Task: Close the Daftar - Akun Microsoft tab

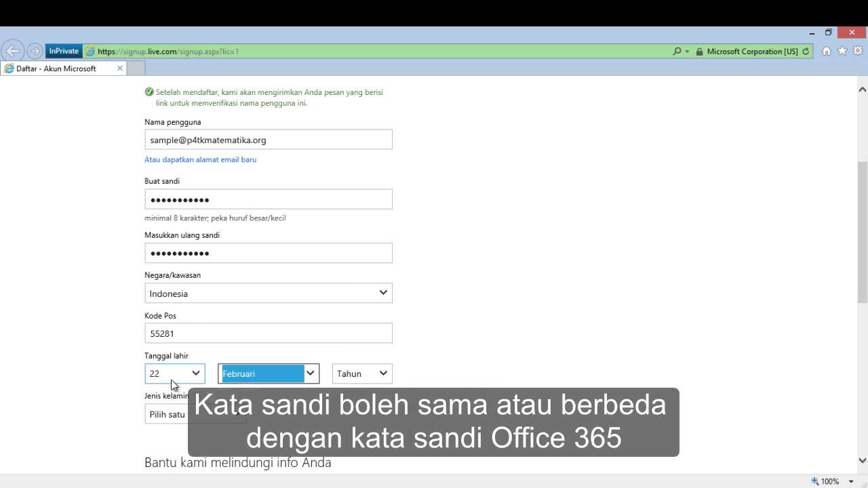Action: tap(120, 68)
